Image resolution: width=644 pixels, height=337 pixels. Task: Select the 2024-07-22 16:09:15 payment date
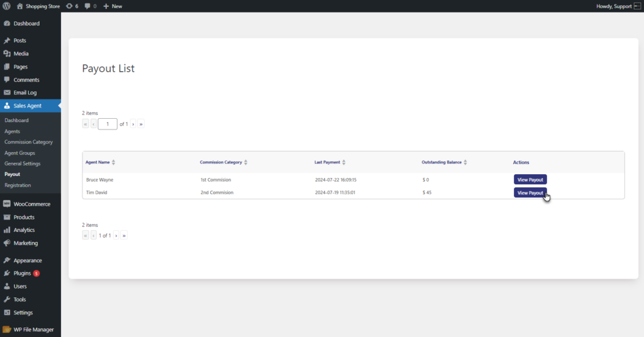336,180
